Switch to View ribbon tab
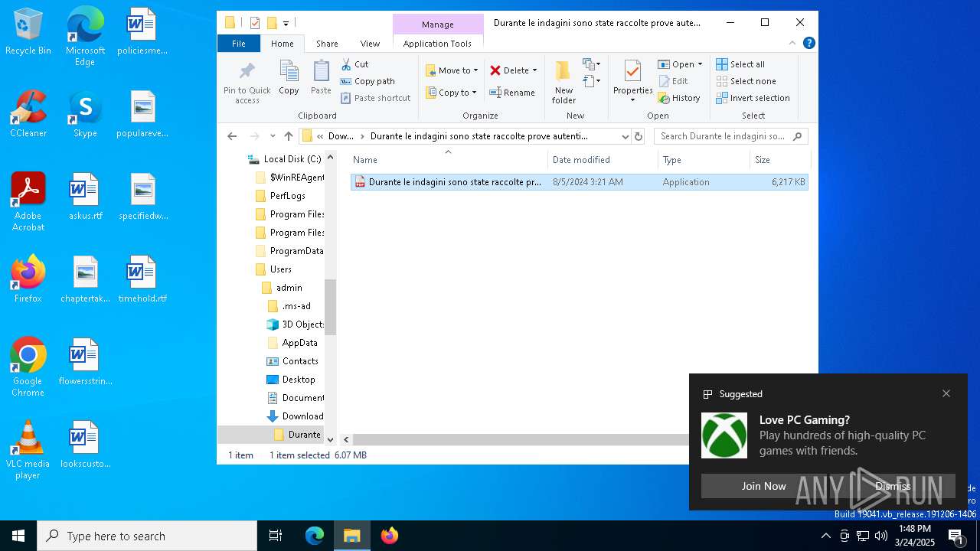The width and height of the screenshot is (980, 551). pyautogui.click(x=370, y=44)
